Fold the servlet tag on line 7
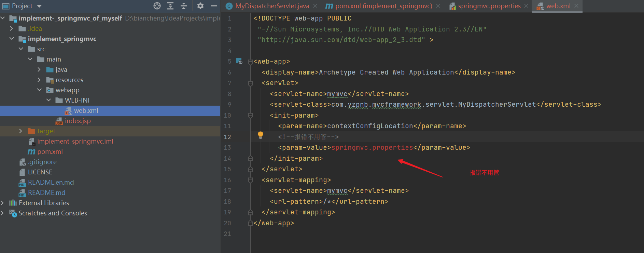 [x=250, y=83]
